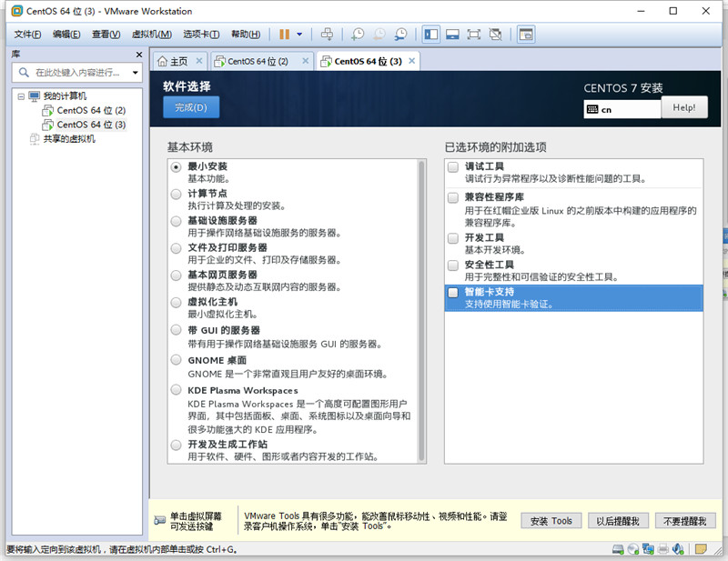Select 开发及生成工作站 radio button
728x561 pixels.
(176, 445)
